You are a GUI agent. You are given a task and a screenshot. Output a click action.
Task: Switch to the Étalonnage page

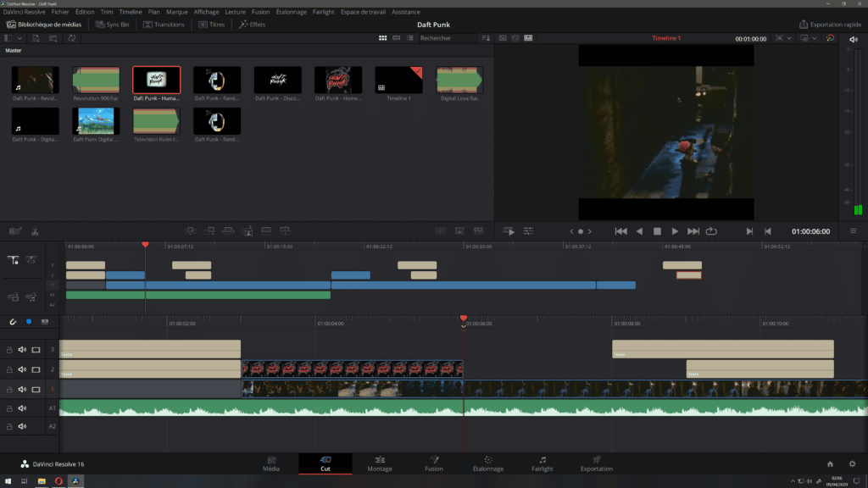[x=488, y=463]
